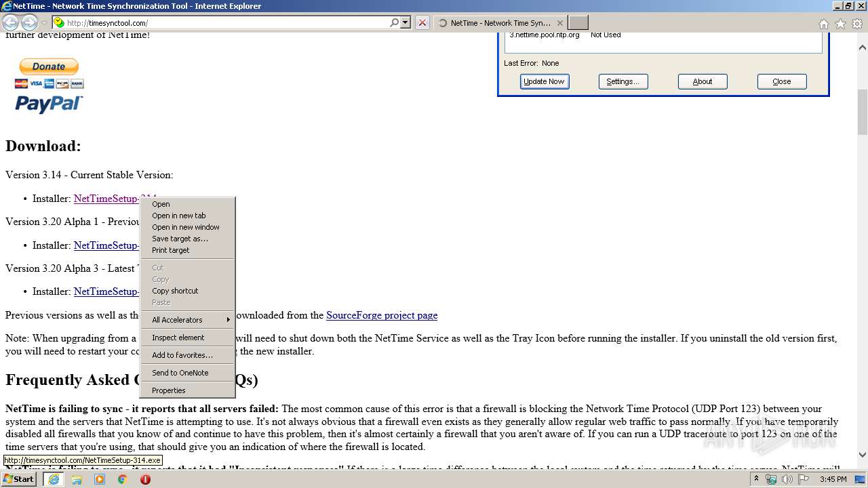The width and height of the screenshot is (868, 488).
Task: Click About button in NetTime image
Action: coord(703,81)
